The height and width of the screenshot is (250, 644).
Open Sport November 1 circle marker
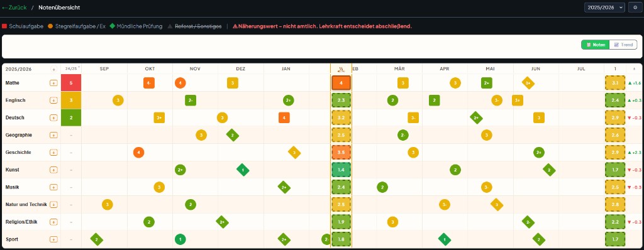(180, 239)
